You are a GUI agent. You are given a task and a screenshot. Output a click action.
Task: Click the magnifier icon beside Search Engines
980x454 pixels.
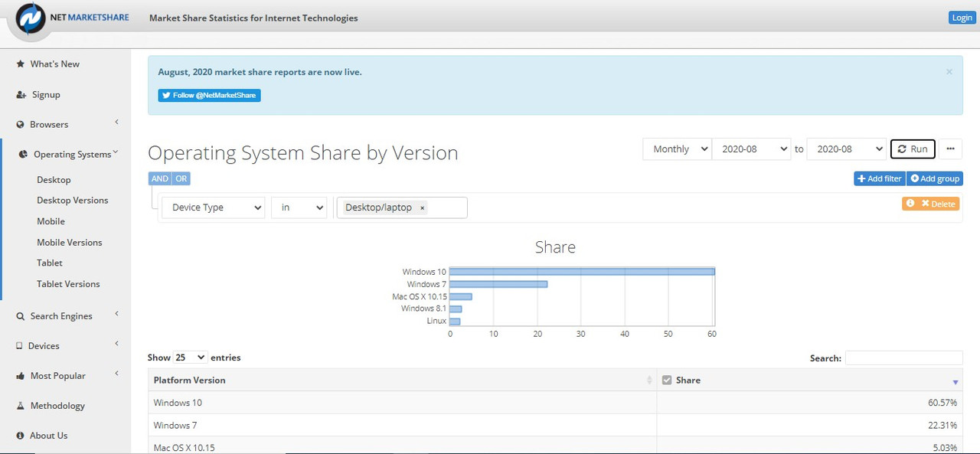coord(21,316)
